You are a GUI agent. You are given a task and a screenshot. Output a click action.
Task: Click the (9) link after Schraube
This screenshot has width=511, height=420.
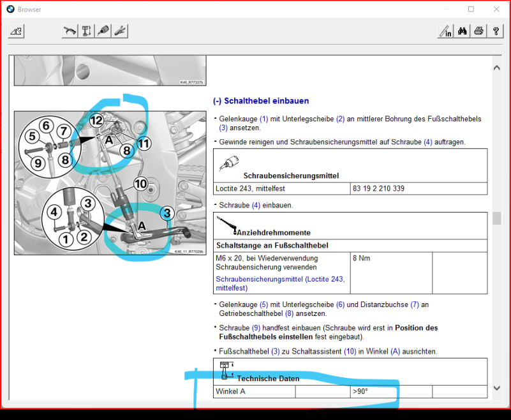(x=256, y=328)
